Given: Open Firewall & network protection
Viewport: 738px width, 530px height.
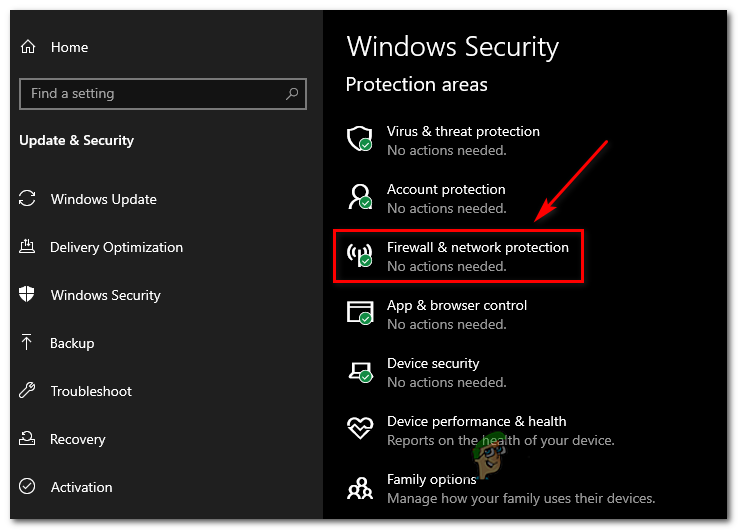Looking at the screenshot, I should point(477,247).
